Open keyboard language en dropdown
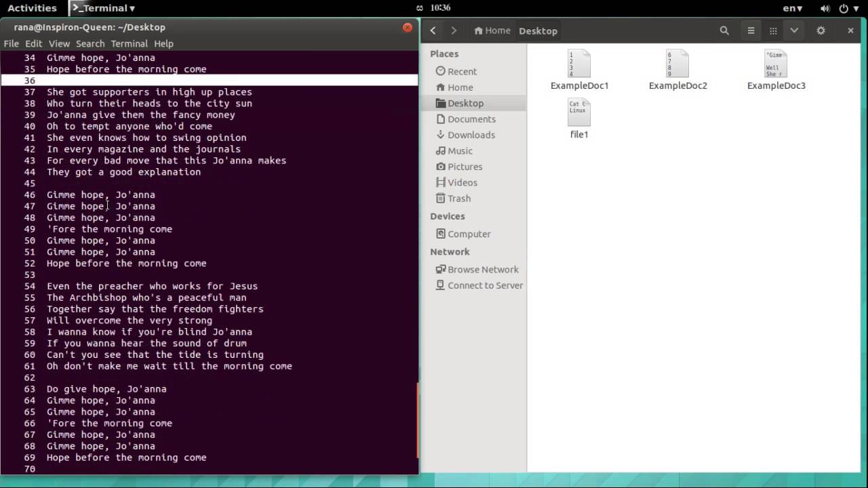 coord(793,8)
